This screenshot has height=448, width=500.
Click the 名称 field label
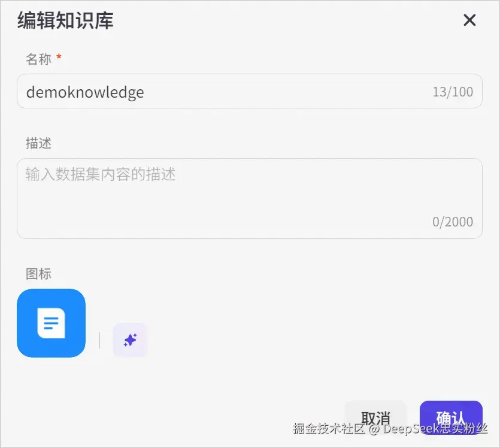(x=38, y=59)
